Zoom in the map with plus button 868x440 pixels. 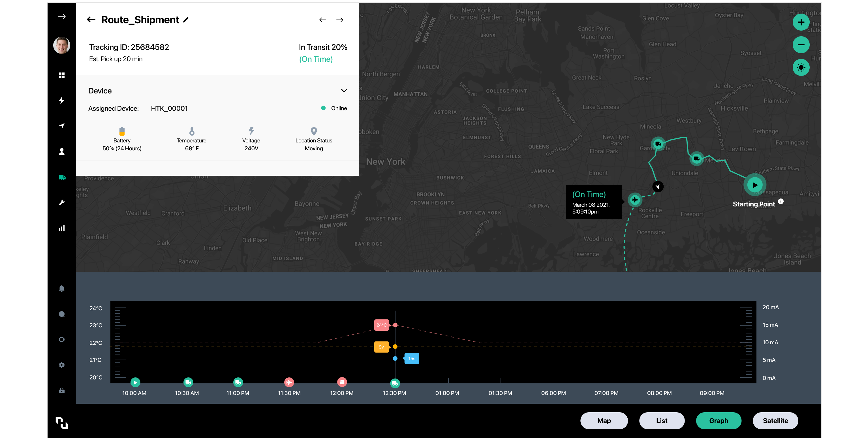801,23
